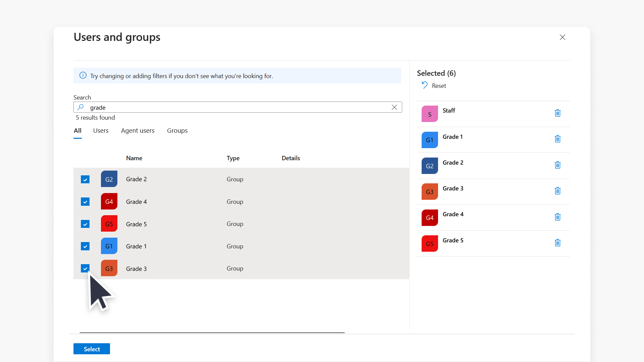
Task: Click the Select button
Action: [x=92, y=349]
